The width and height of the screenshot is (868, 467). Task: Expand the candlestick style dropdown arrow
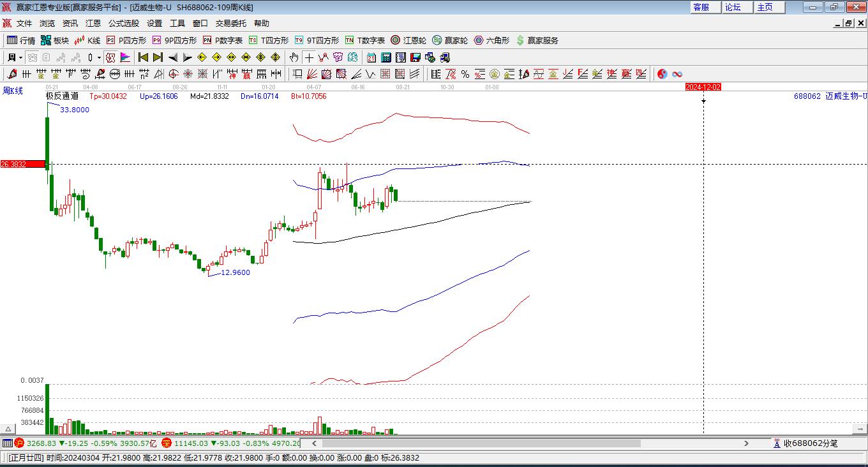click(x=99, y=57)
